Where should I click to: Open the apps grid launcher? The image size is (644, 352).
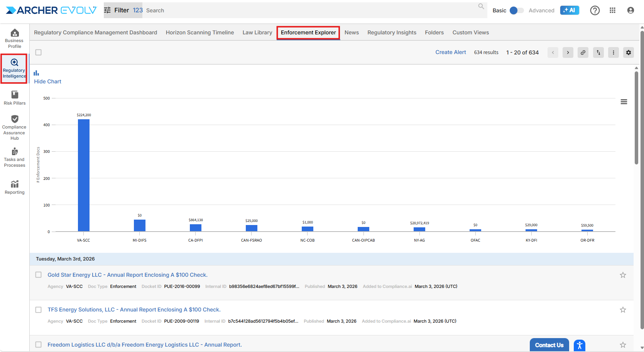(612, 10)
